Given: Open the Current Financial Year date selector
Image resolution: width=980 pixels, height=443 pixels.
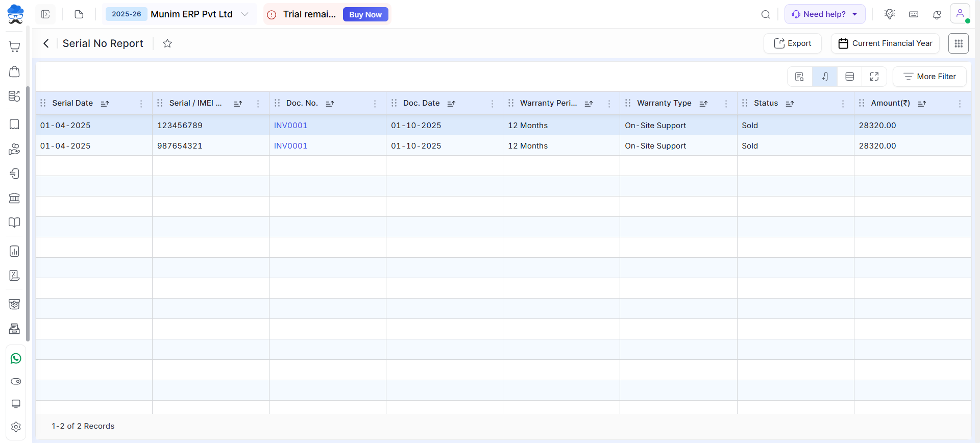Looking at the screenshot, I should pyautogui.click(x=885, y=43).
